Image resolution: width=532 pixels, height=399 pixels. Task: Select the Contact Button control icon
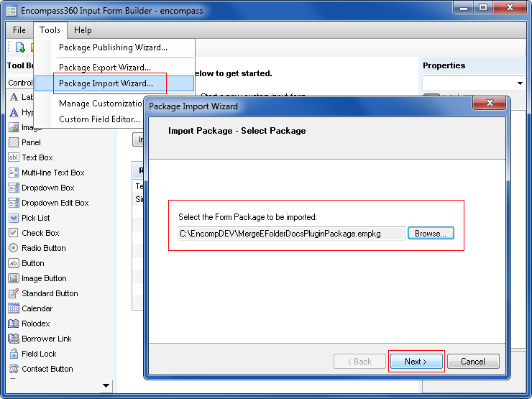[14, 369]
